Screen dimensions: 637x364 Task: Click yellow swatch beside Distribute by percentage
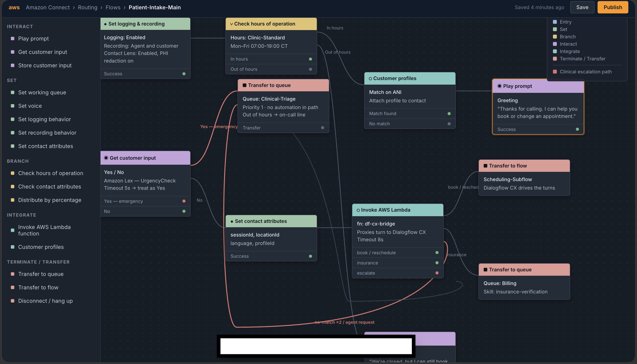13,200
